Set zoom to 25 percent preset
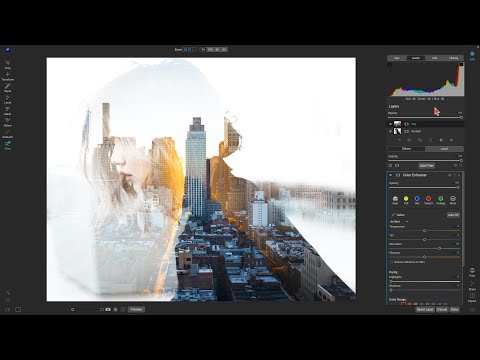 click(x=224, y=49)
